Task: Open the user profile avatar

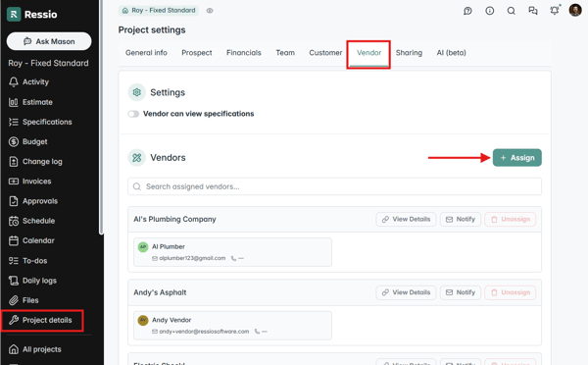Action: (575, 10)
